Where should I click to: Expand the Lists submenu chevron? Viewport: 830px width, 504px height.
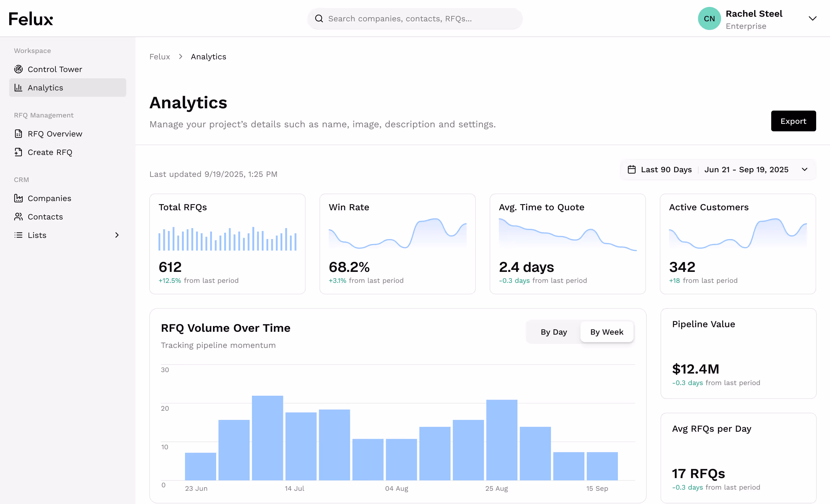point(117,235)
